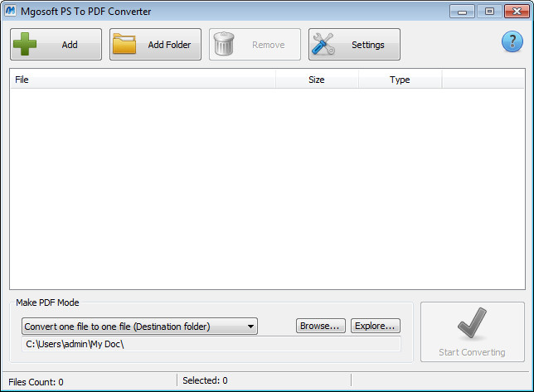The width and height of the screenshot is (534, 392).
Task: Sort list by the Type column header
Action: 400,80
